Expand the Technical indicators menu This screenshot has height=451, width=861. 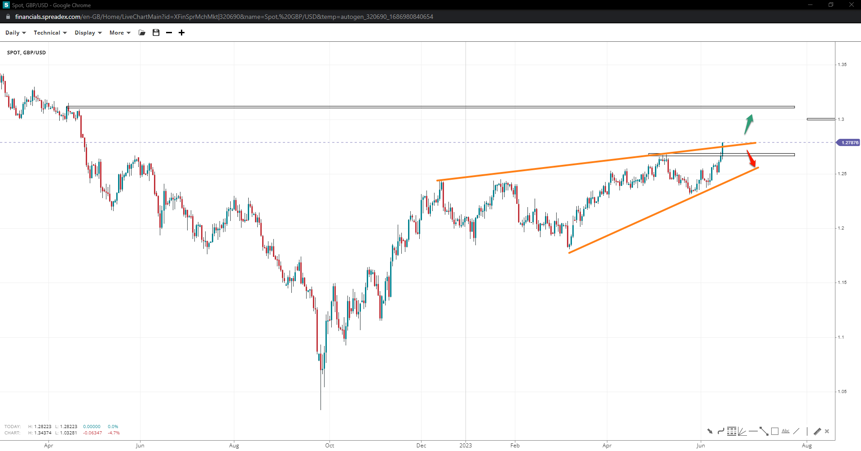click(x=49, y=33)
